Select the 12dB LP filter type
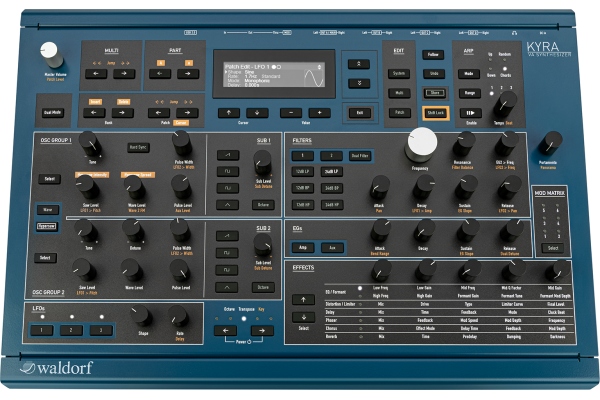Viewport: 600px width, 400px height. 303,171
